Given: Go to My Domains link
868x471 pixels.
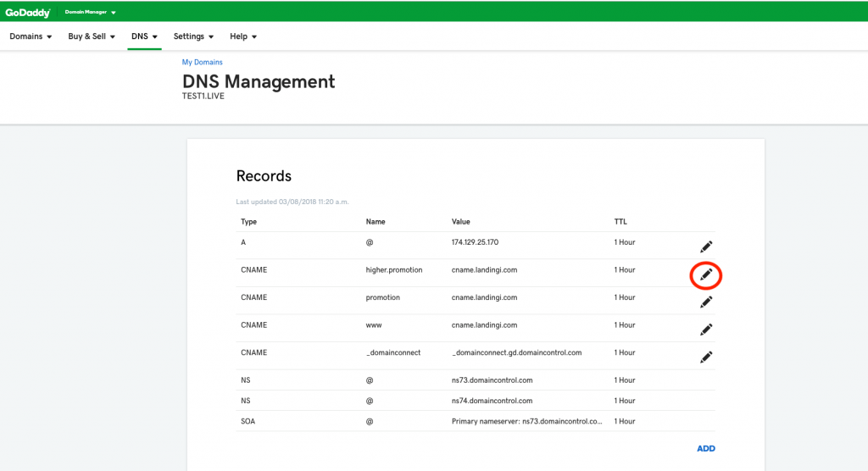Looking at the screenshot, I should point(202,62).
